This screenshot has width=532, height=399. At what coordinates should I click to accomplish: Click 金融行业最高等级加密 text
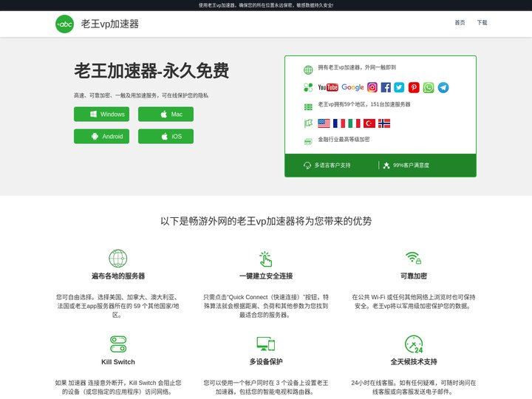tap(344, 140)
